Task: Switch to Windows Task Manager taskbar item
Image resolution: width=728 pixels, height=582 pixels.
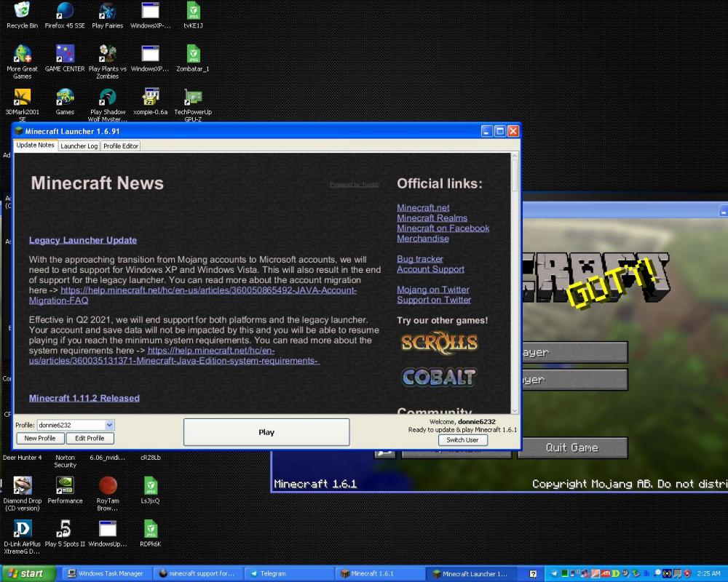Action: pos(106,574)
